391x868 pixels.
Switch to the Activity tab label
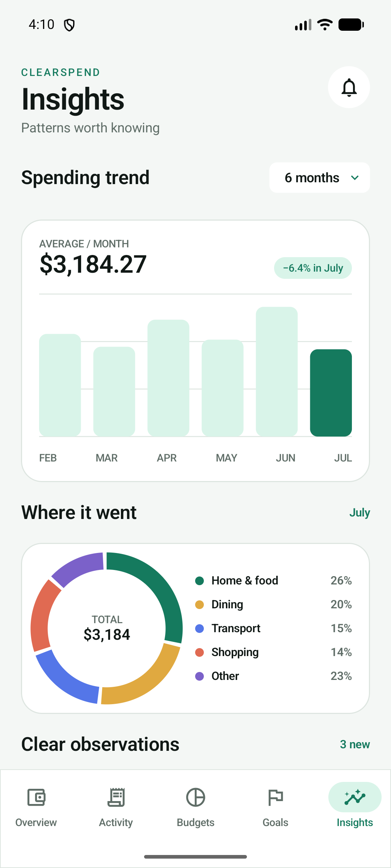tap(116, 822)
